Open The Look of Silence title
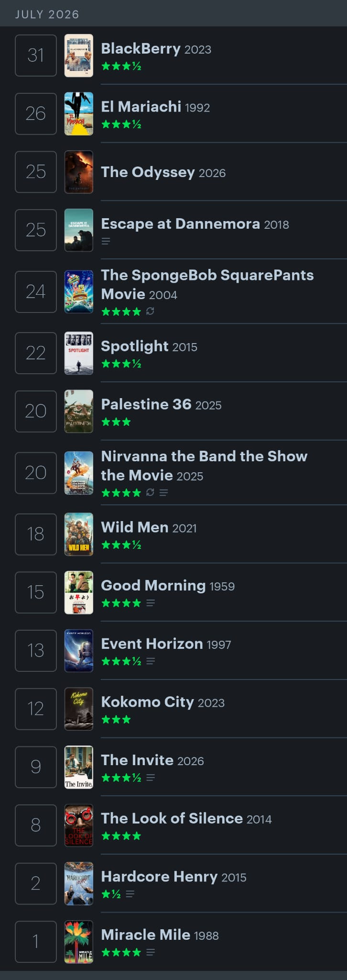The width and height of the screenshot is (347, 980). [172, 818]
